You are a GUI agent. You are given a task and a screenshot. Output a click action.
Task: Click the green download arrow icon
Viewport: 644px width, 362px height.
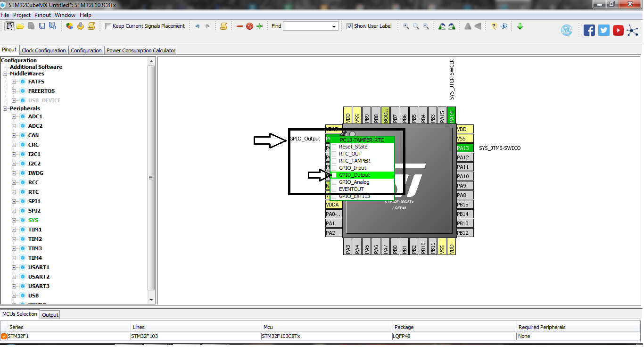pyautogui.click(x=520, y=26)
